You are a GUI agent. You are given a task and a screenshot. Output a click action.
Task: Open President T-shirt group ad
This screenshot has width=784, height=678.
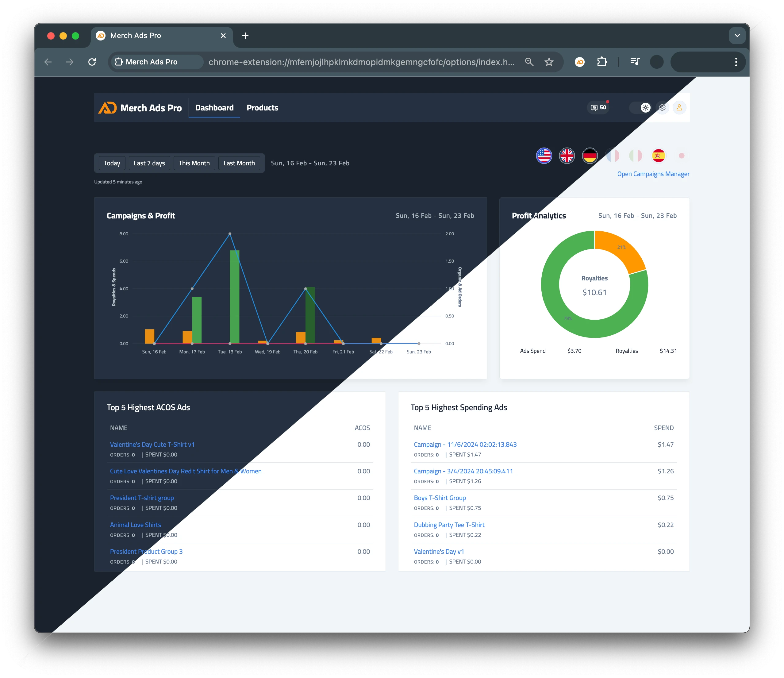pyautogui.click(x=142, y=498)
